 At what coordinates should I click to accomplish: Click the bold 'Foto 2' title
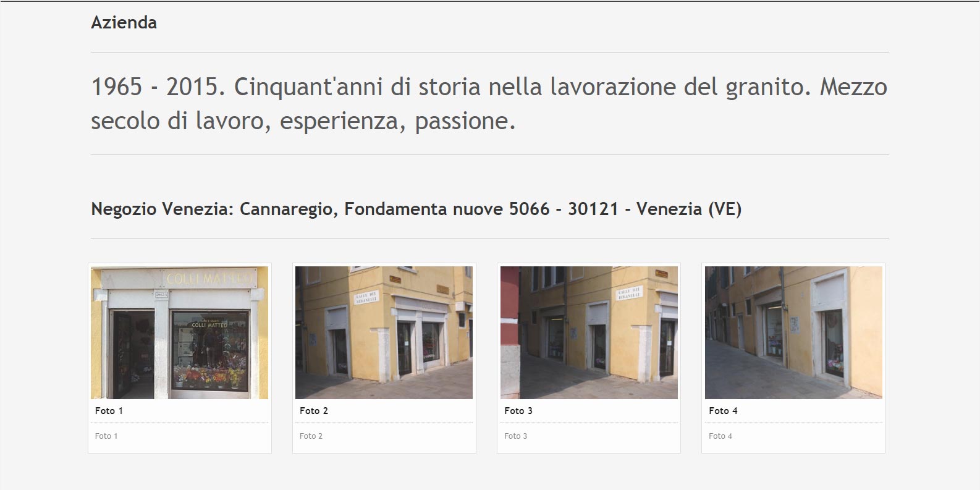point(313,411)
